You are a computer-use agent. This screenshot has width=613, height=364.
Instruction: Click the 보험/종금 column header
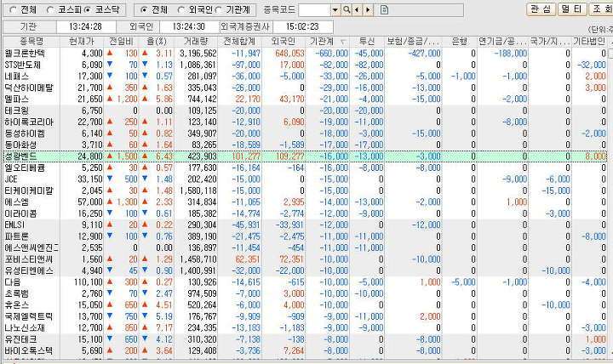tap(413, 41)
